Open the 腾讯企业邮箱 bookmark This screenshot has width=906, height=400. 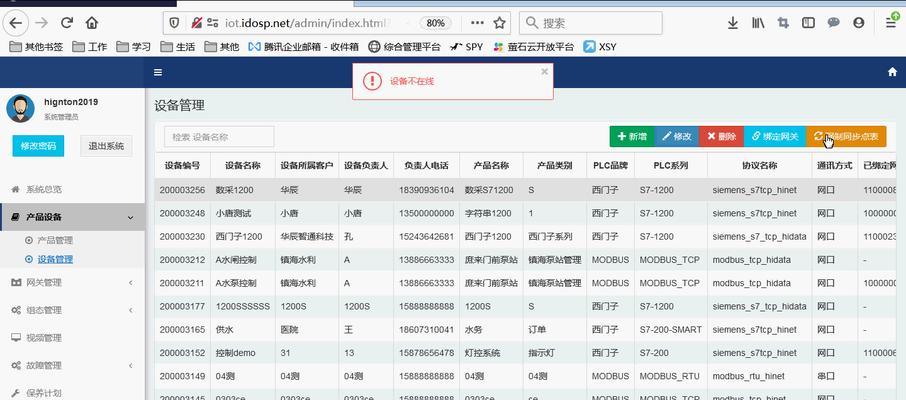coord(303,47)
